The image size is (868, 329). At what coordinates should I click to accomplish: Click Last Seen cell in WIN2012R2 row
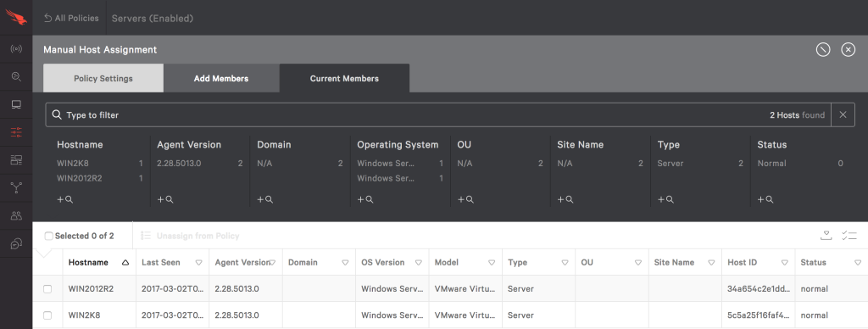(x=172, y=289)
